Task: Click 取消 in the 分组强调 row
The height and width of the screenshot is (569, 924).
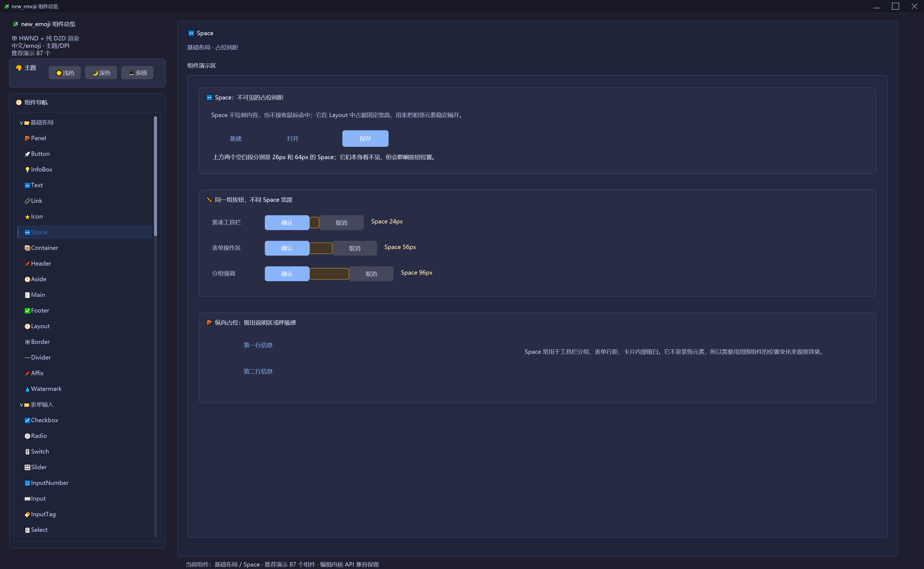Action: click(x=371, y=274)
